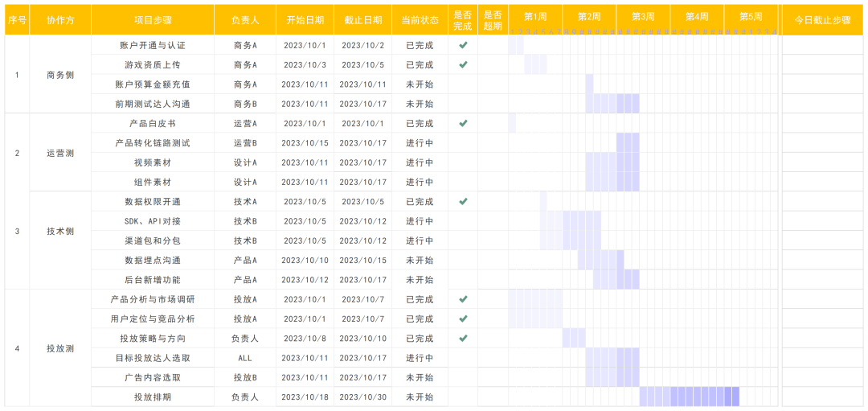Image resolution: width=868 pixels, height=411 pixels.
Task: Click the checkmark in 投放策略与方向 row
Action: (463, 338)
